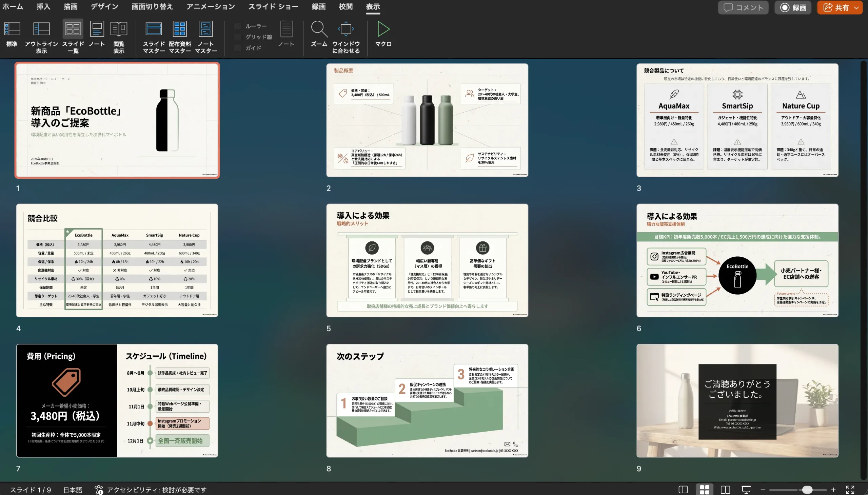The width and height of the screenshot is (868, 495).
Task: Open the Transitions (画面切り替え) tab
Action: point(152,6)
